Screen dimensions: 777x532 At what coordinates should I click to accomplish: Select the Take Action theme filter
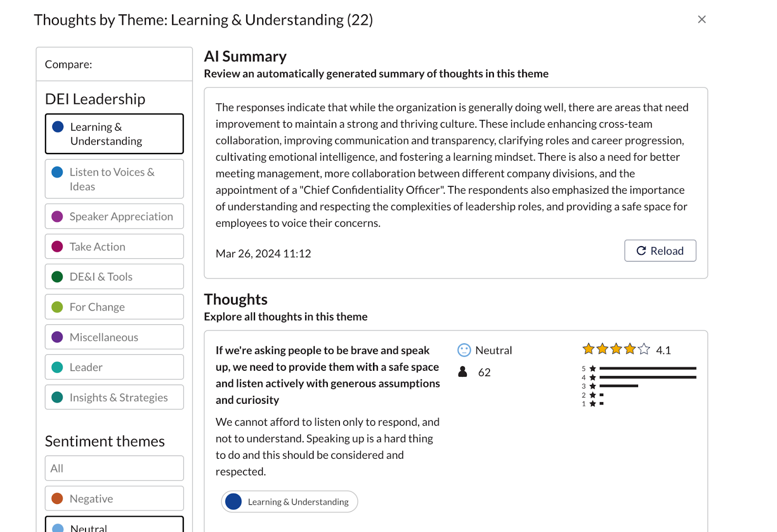pyautogui.click(x=114, y=247)
